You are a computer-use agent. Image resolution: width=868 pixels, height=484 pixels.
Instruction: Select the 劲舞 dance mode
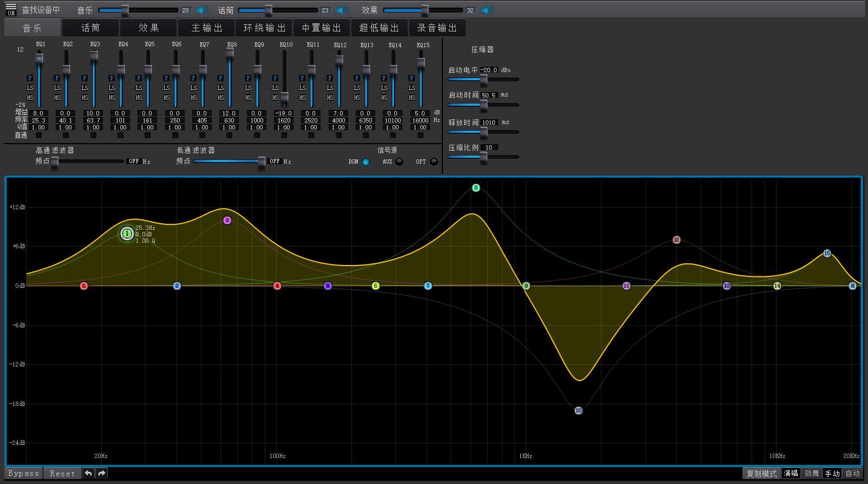[x=812, y=474]
